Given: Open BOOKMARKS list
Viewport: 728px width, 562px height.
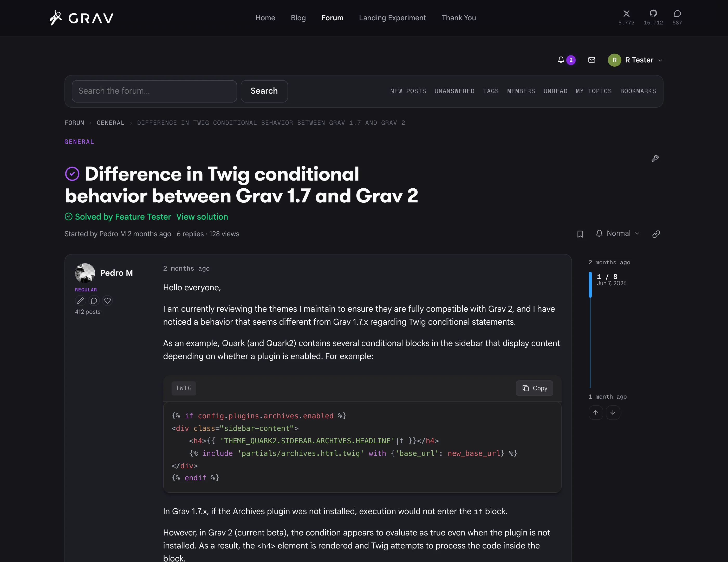Looking at the screenshot, I should click(x=638, y=91).
